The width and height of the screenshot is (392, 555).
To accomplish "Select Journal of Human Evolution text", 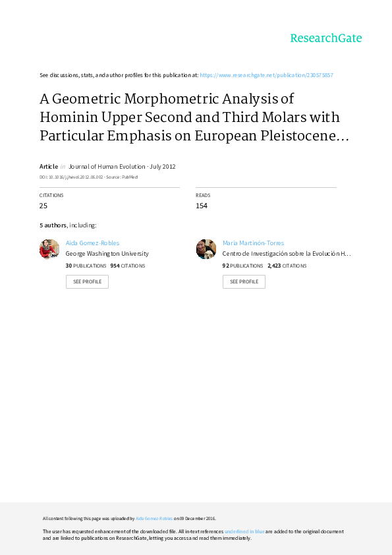I will pos(107,166).
